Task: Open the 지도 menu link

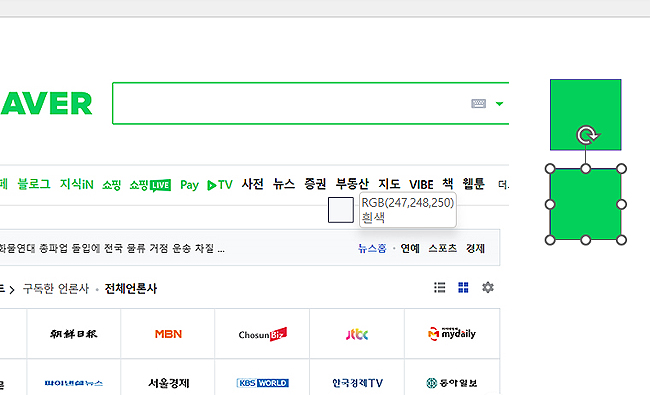Action: click(389, 184)
